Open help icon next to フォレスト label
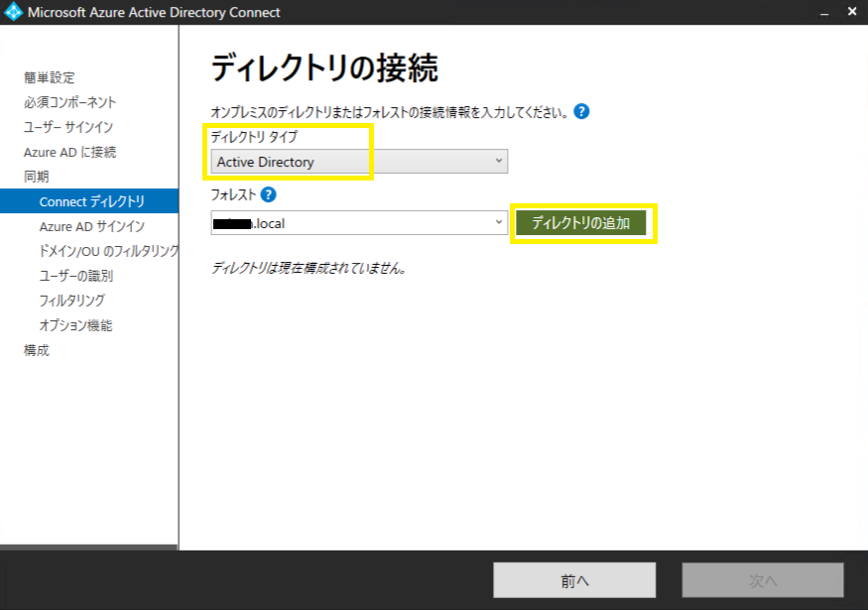 click(x=268, y=194)
